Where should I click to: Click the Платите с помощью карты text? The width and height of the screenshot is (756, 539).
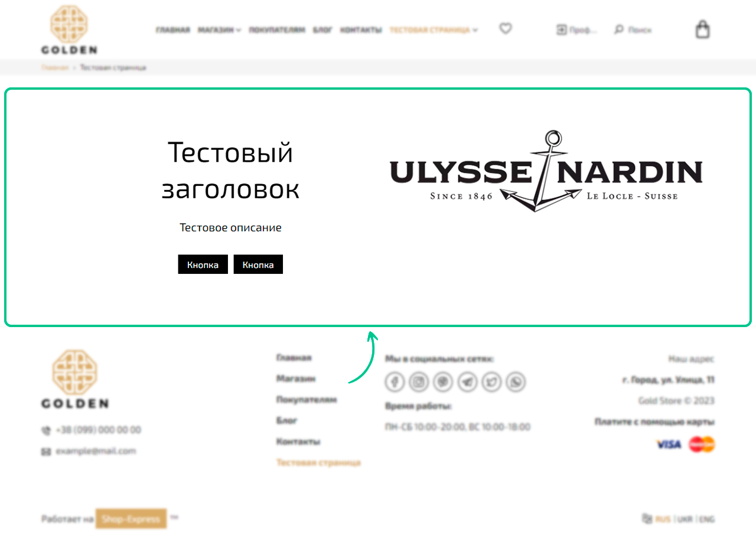point(654,422)
